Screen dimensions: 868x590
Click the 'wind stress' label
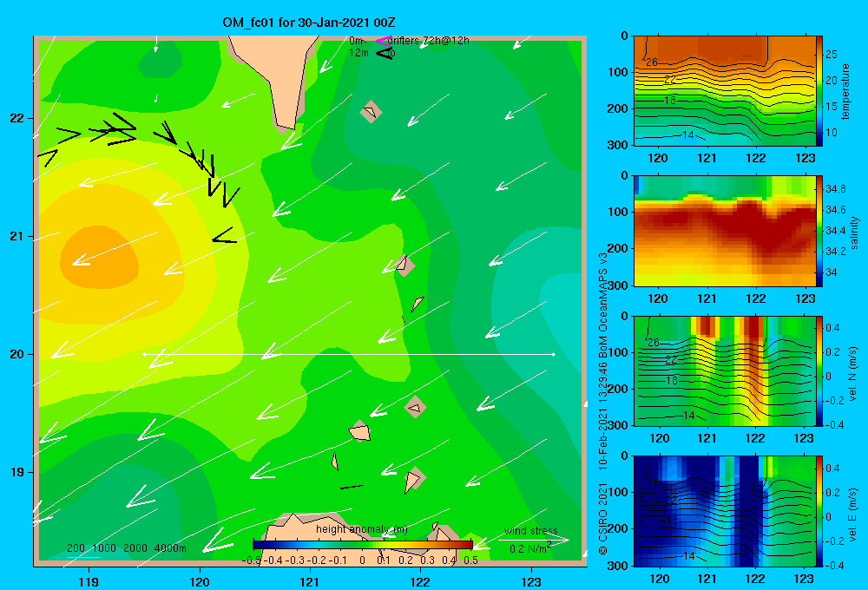pyautogui.click(x=531, y=531)
